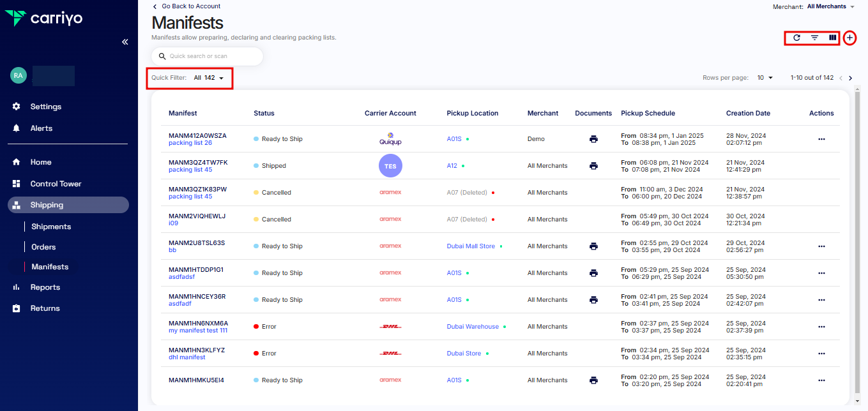Click the Alerts bell icon in the sidebar
This screenshot has width=868, height=411.
tap(16, 128)
